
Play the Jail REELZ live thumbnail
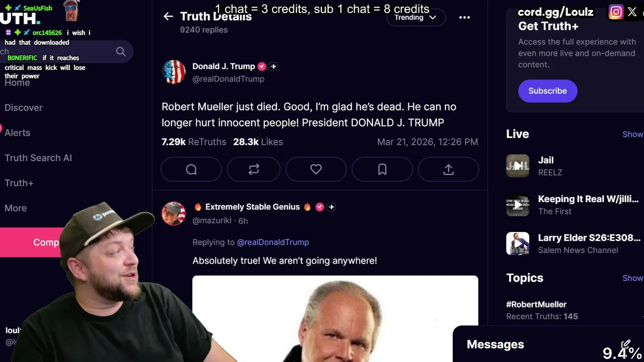pos(518,166)
